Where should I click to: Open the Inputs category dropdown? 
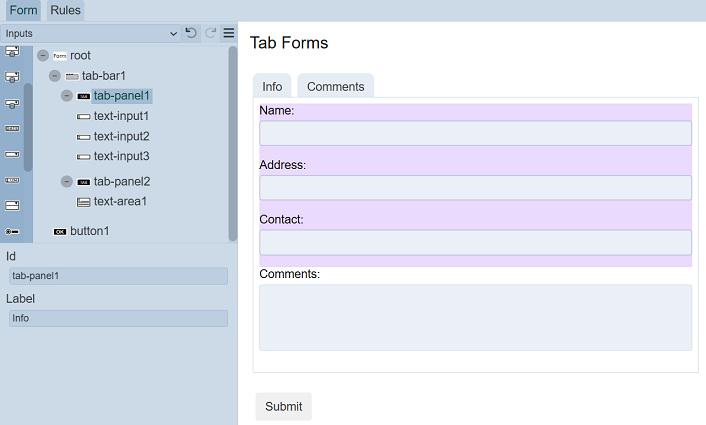coord(90,33)
